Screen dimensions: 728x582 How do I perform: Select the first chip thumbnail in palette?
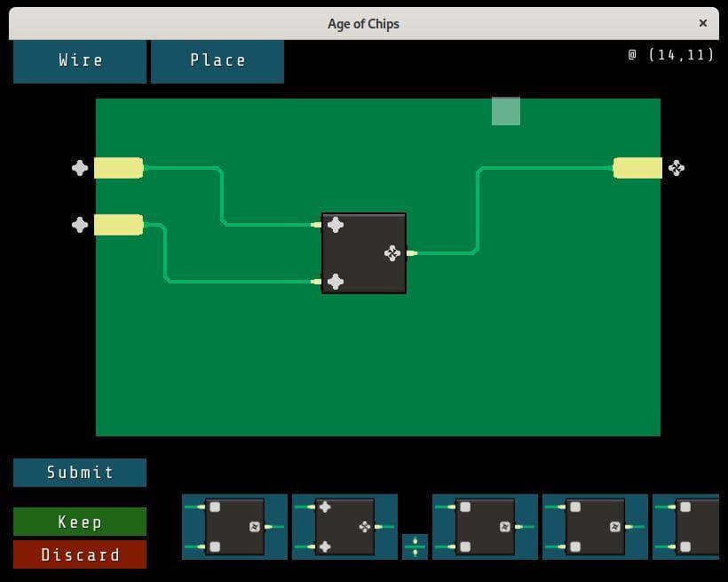(234, 527)
